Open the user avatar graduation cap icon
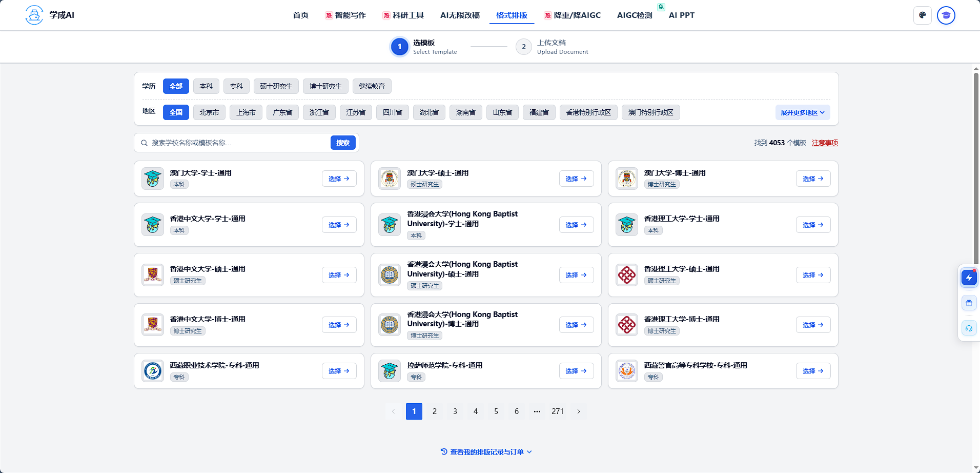 coord(946,15)
